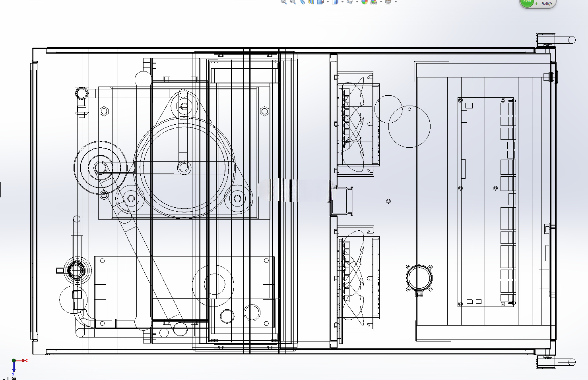The image size is (588, 380).
Task: Expand the View Settings dropdown arrow
Action: coord(396,2)
